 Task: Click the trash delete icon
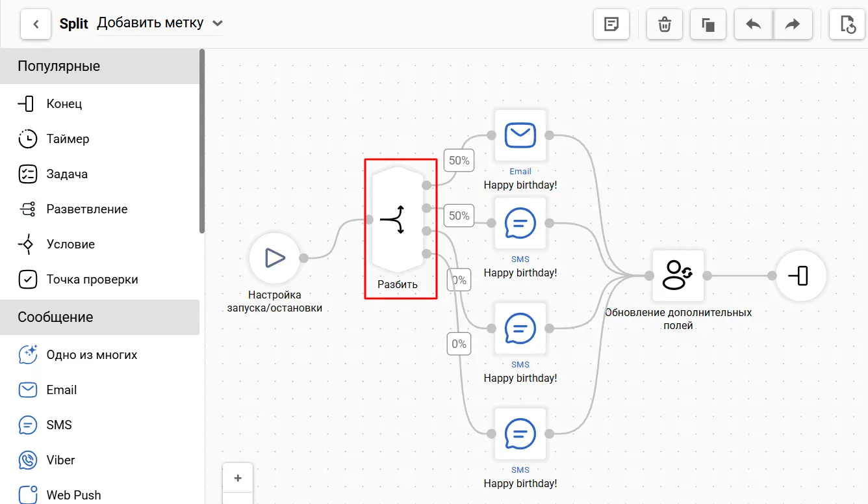[665, 25]
